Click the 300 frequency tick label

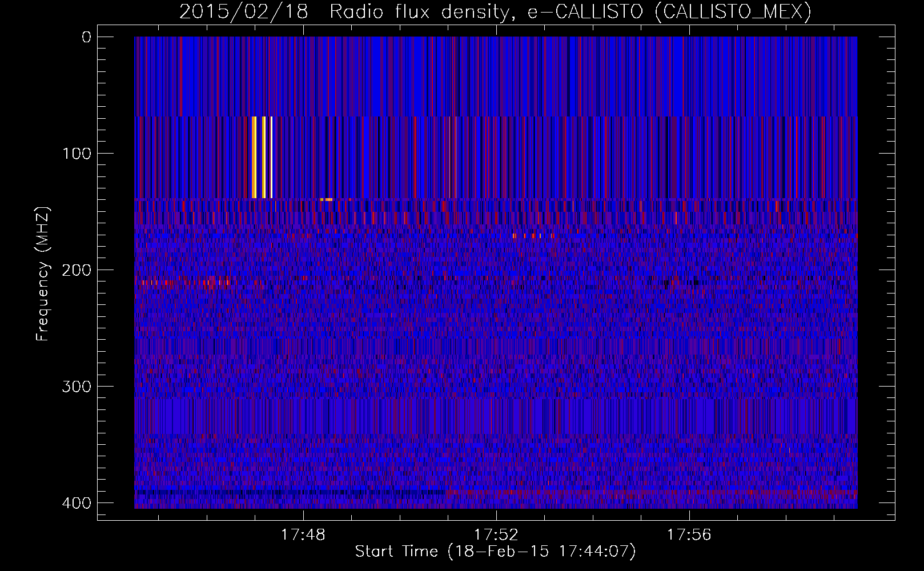pyautogui.click(x=77, y=387)
